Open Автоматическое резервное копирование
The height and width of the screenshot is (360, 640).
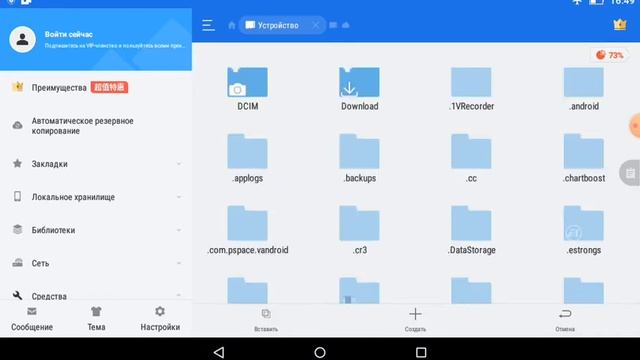tap(82, 126)
